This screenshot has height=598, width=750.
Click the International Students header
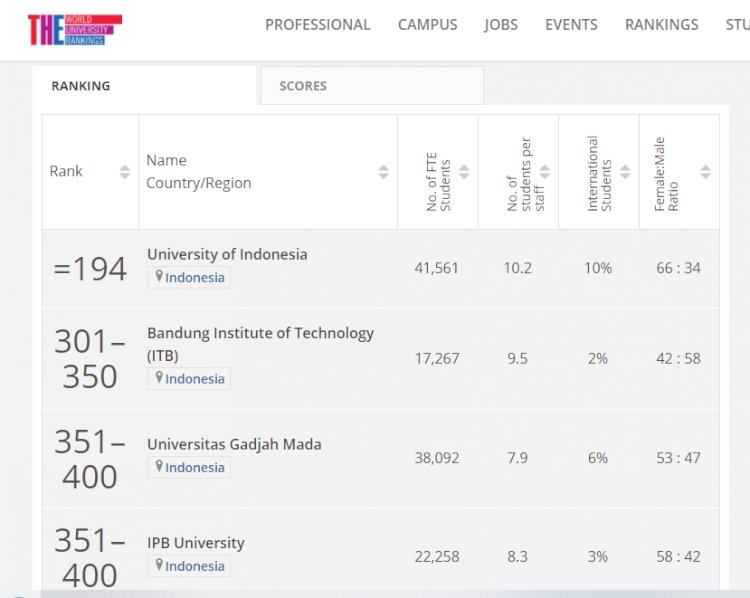tap(599, 173)
